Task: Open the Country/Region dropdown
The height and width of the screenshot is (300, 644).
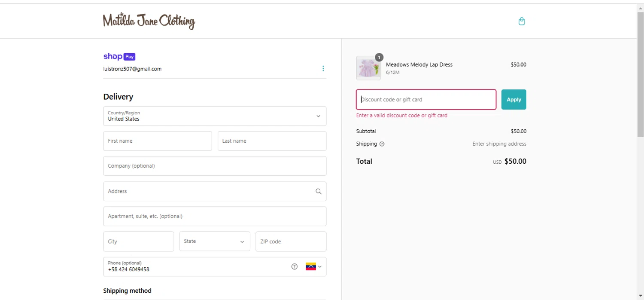Action: [215, 116]
